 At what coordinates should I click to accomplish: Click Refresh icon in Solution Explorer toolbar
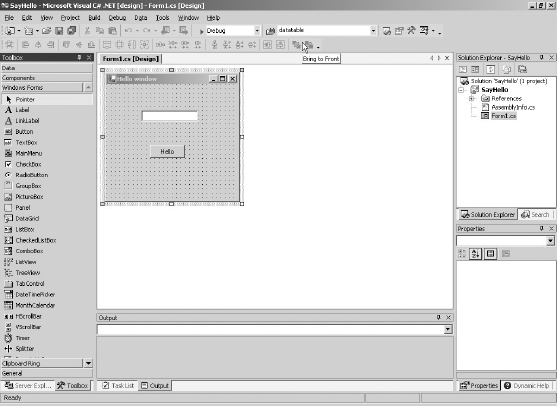491,69
